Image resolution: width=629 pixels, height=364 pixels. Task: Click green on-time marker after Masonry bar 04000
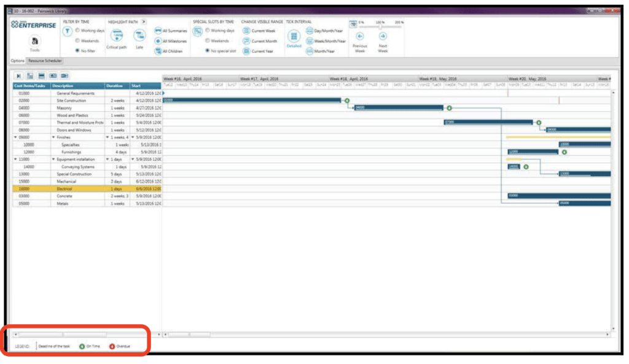coord(449,108)
